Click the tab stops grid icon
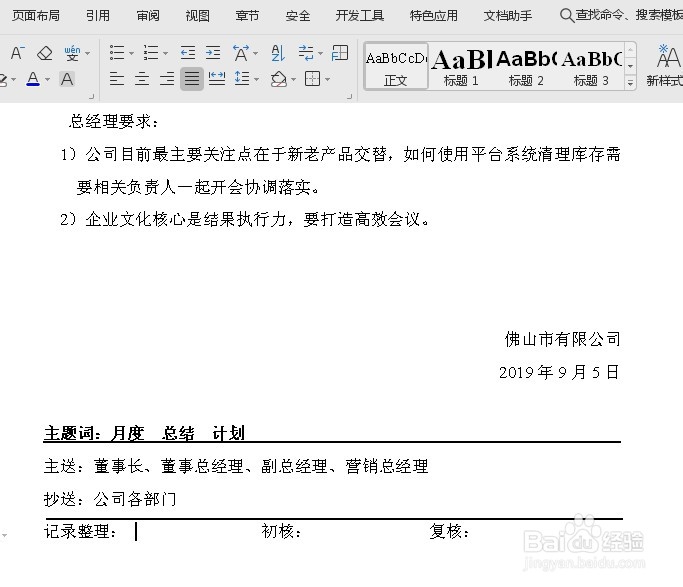The image size is (683, 587). pos(340,53)
